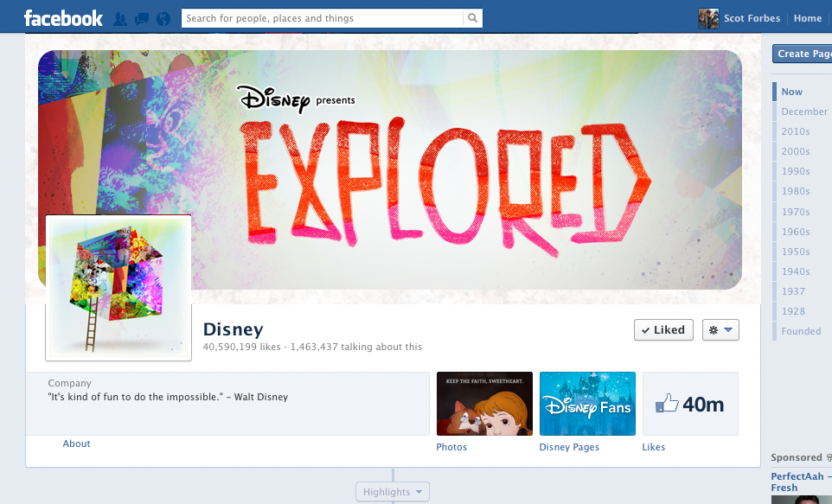832x504 pixels.
Task: Jump to 1980s in timeline
Action: click(796, 192)
